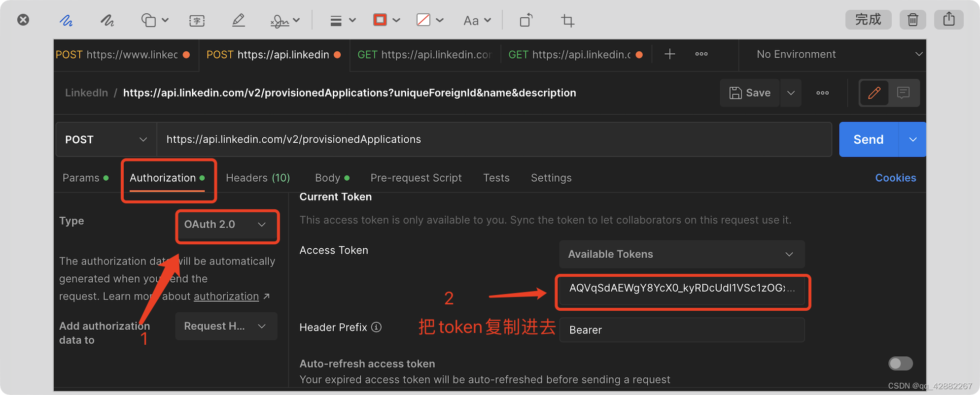Viewport: 980px width, 395px height.
Task: Click the 完成 done button
Action: point(868,20)
